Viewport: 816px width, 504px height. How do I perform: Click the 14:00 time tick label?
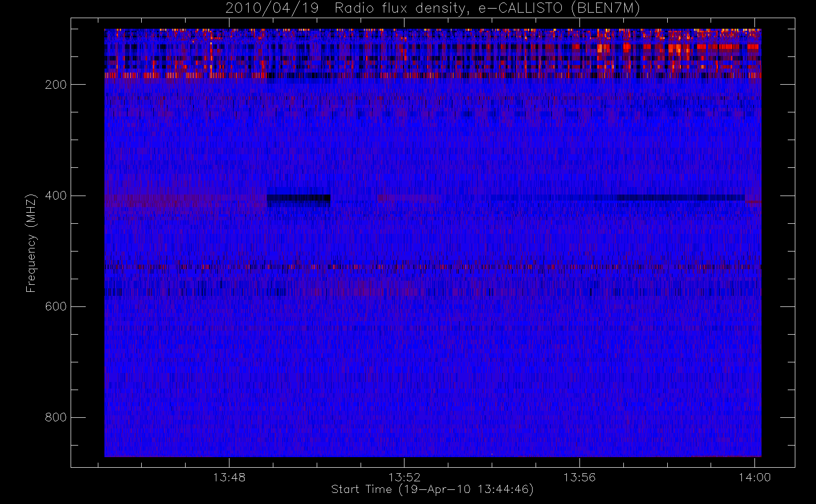coord(754,477)
